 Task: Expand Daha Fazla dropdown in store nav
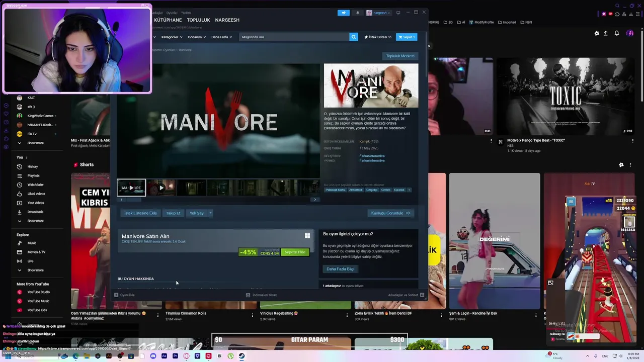[221, 37]
